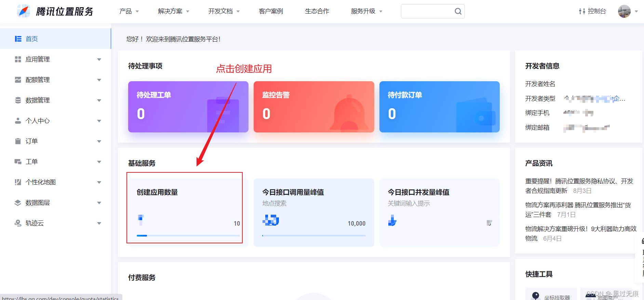Click the wallet icon in 待付款订单 card

click(x=476, y=115)
